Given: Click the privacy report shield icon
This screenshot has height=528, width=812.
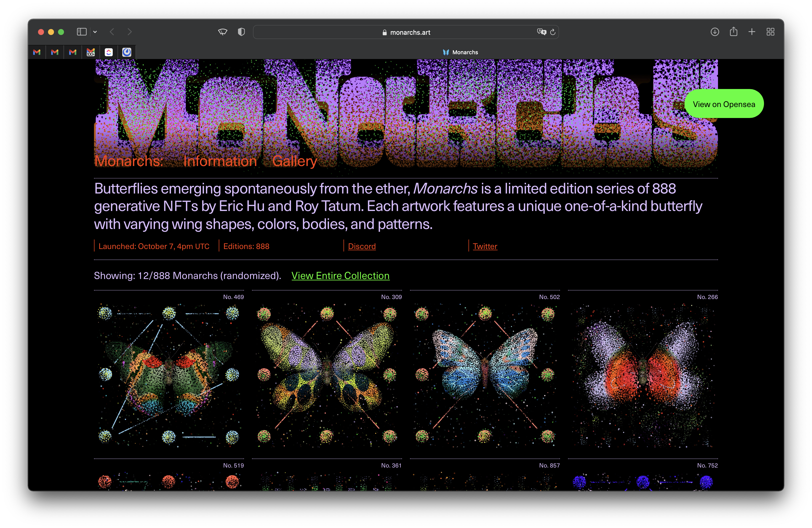Looking at the screenshot, I should pyautogui.click(x=241, y=32).
